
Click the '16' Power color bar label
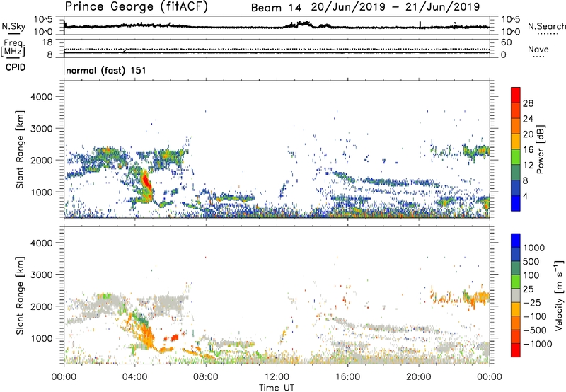coord(528,150)
